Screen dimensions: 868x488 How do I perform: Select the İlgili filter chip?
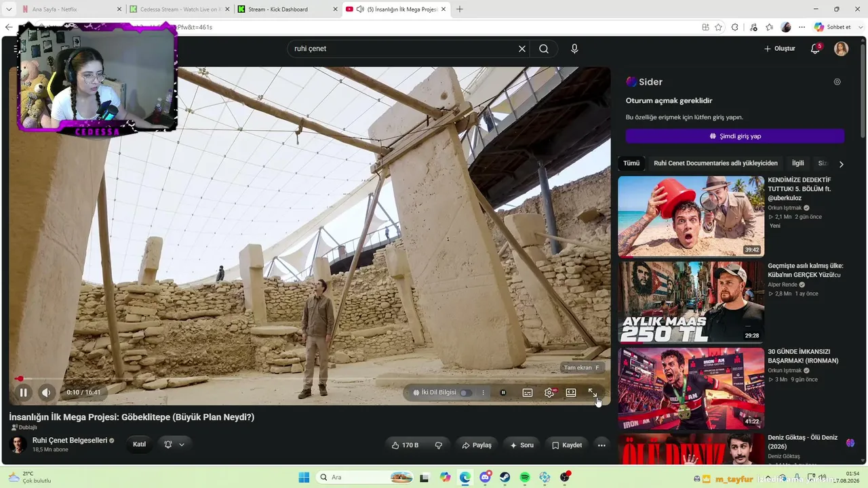pyautogui.click(x=798, y=163)
